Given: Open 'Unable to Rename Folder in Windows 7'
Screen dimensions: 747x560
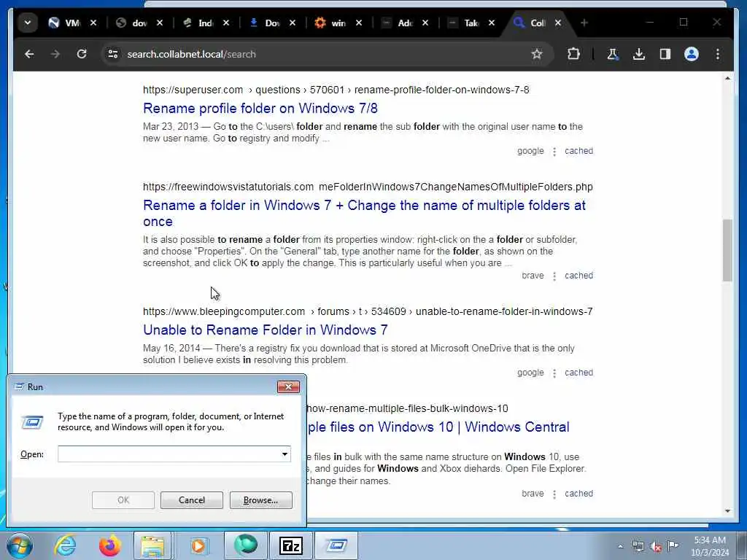Looking at the screenshot, I should [266, 330].
